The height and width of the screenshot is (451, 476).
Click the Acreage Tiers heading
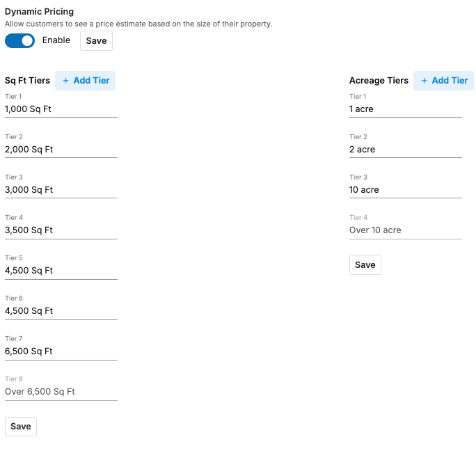[379, 81]
